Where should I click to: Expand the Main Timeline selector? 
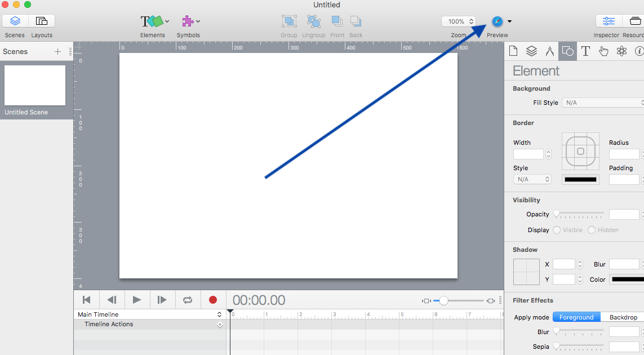pyautogui.click(x=149, y=314)
